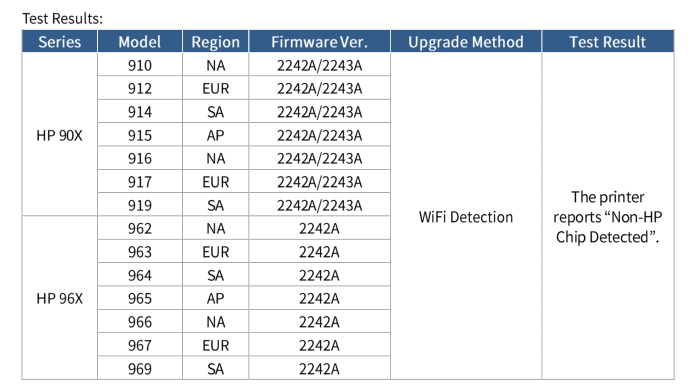Select the AP region for model 965
This screenshot has width=695, height=391.
click(x=215, y=298)
